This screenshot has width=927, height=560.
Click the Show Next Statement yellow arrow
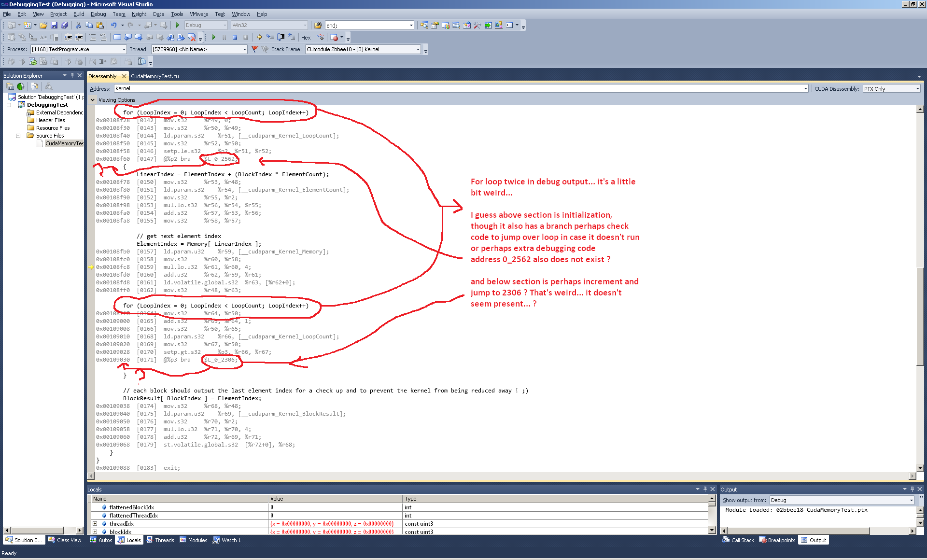click(260, 37)
